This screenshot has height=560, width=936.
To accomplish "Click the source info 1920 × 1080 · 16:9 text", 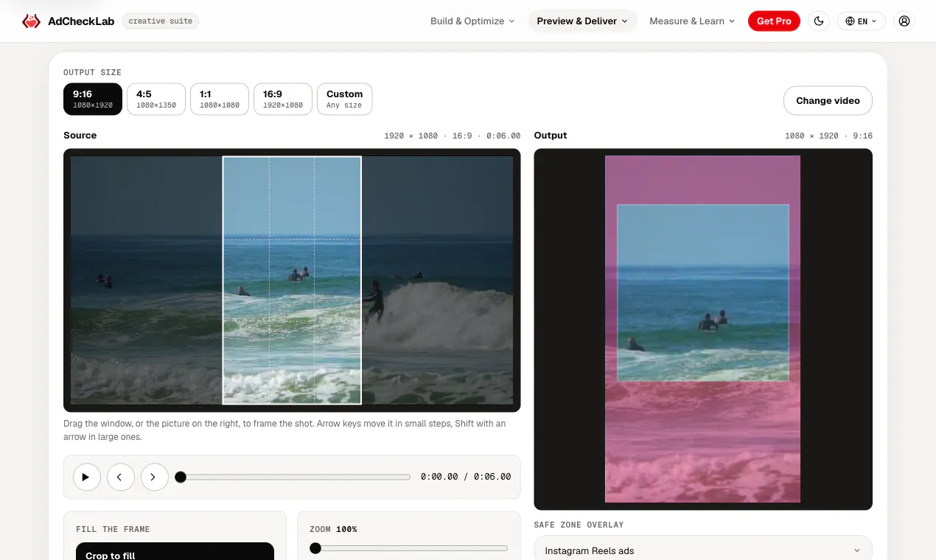I will 452,136.
